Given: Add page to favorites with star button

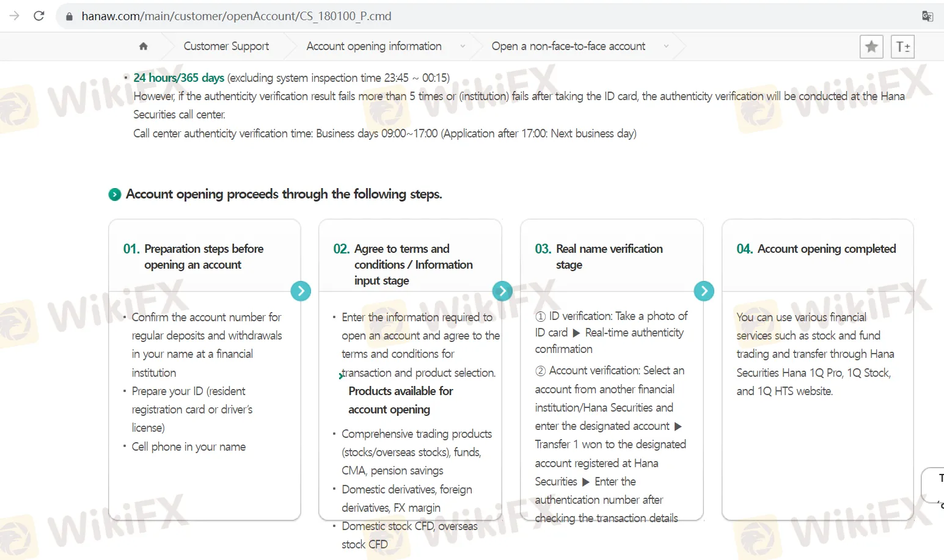Looking at the screenshot, I should [871, 46].
